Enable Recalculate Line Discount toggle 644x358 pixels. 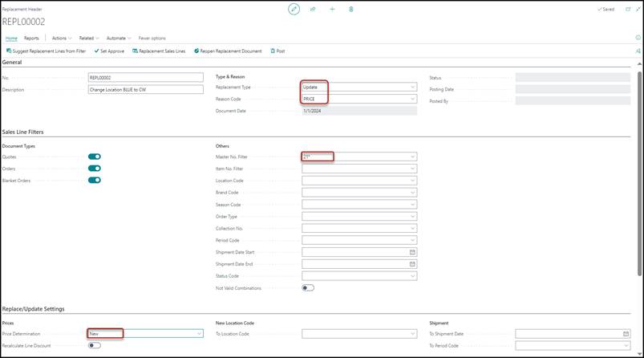pos(95,345)
